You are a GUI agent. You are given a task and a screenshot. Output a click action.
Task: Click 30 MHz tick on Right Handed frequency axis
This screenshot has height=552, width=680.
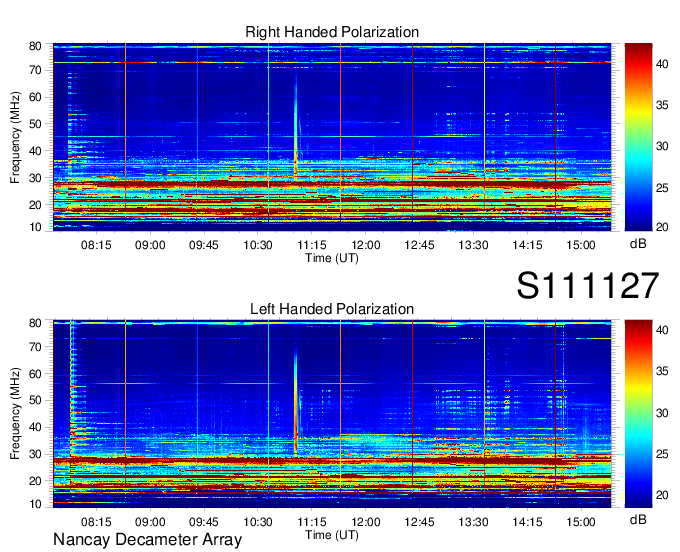pos(35,178)
